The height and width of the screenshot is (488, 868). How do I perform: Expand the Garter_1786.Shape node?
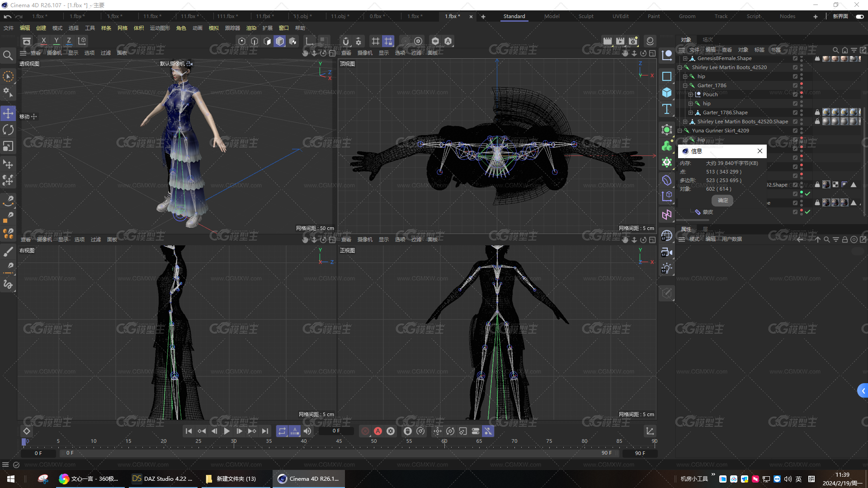pos(690,113)
